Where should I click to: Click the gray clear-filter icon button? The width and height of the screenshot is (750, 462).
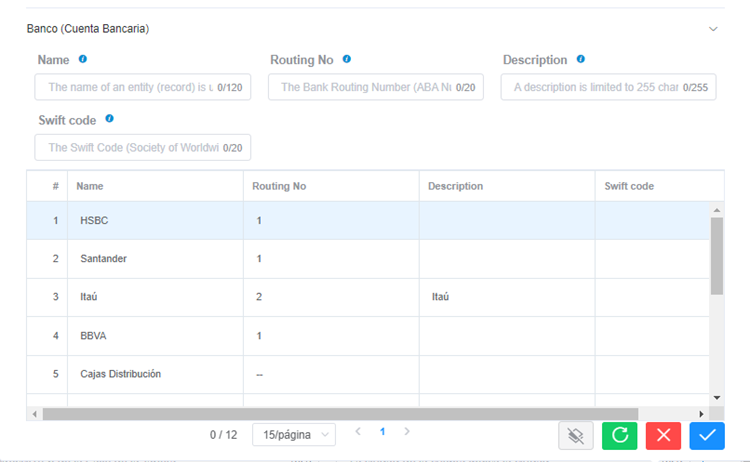click(575, 435)
